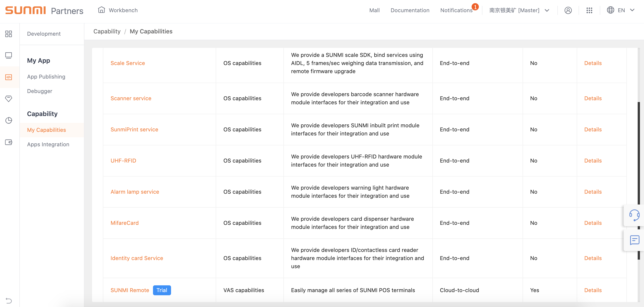644x307 pixels.
Task: Open the Scale Service capability link
Action: [127, 63]
